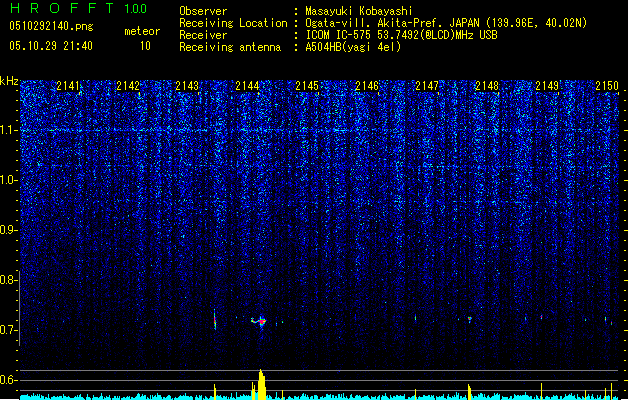This screenshot has height=400, width=629.
Task: Click the 0.9 frequency axis label
Action: coord(9,230)
